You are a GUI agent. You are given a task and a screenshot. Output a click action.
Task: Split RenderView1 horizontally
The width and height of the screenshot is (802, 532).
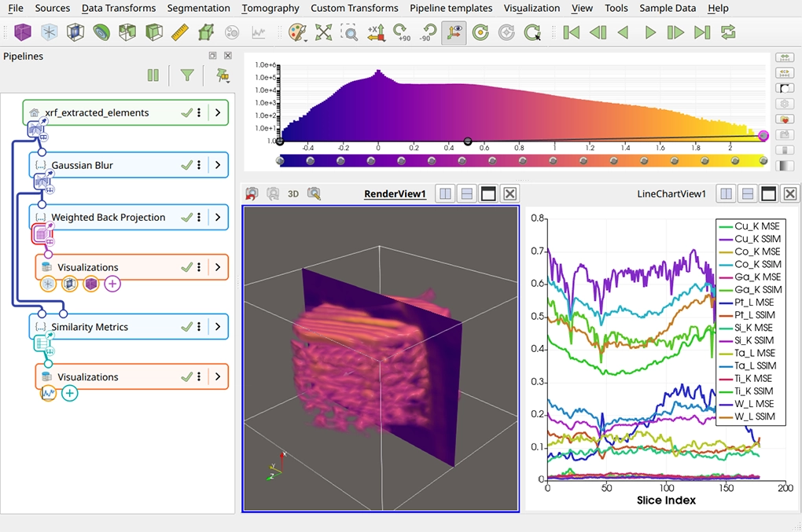click(x=446, y=193)
